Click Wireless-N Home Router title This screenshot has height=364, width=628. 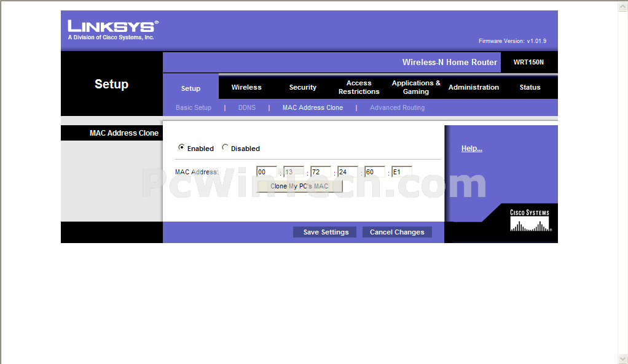449,62
